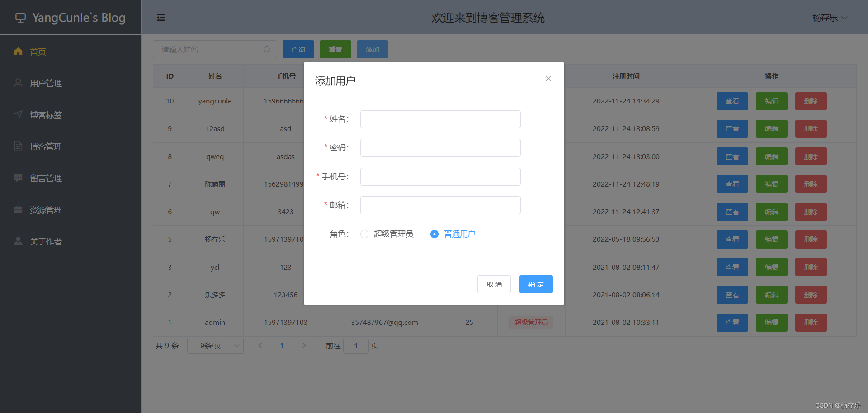Go to previous page arrow
868x413 pixels.
tap(260, 346)
